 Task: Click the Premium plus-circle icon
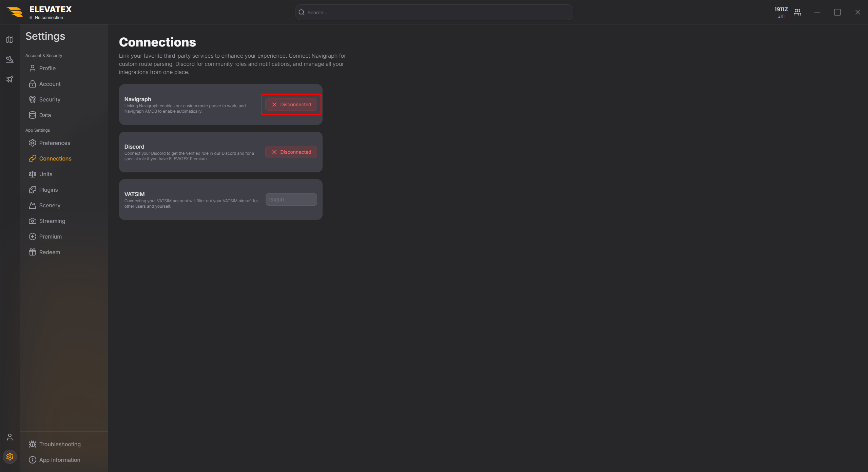pos(33,237)
